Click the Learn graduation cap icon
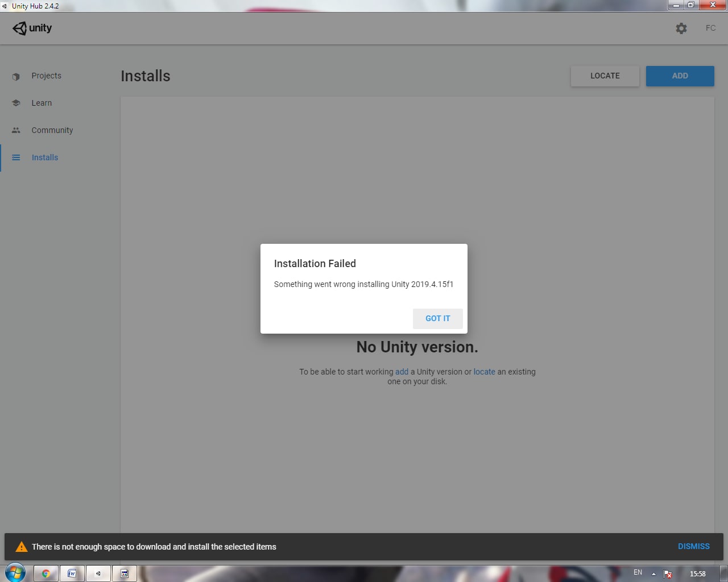This screenshot has height=582, width=728. 16,103
